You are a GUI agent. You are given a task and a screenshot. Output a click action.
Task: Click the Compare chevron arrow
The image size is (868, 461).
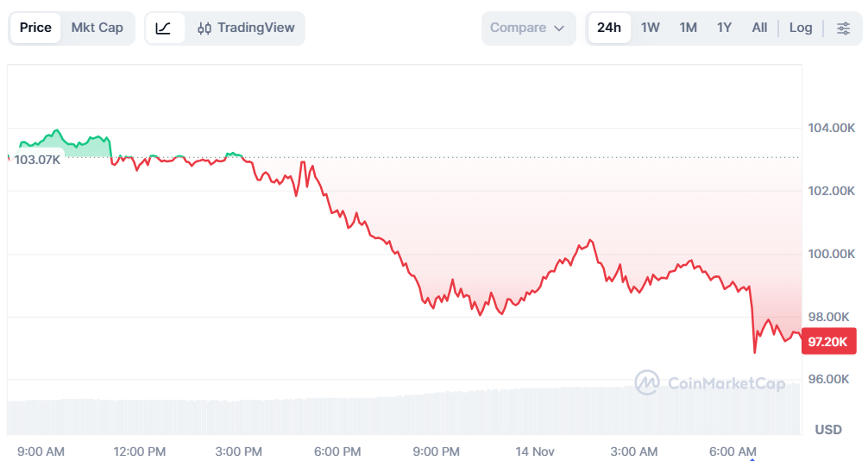click(x=559, y=28)
